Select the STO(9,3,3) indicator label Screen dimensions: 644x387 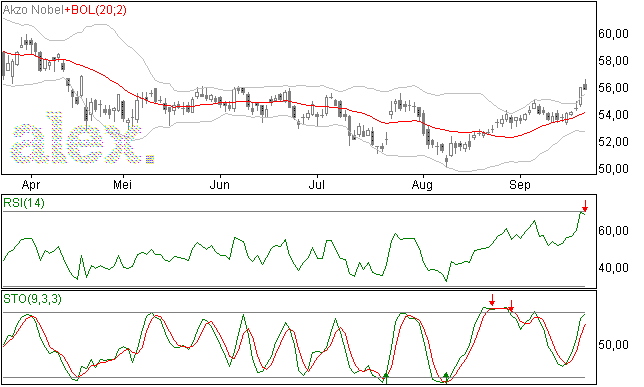[x=32, y=299]
